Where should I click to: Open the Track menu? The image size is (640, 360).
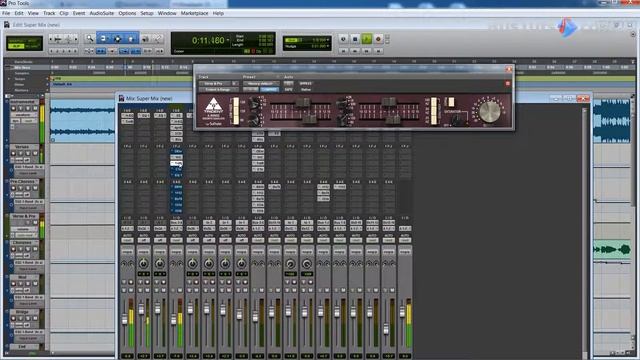click(49, 13)
